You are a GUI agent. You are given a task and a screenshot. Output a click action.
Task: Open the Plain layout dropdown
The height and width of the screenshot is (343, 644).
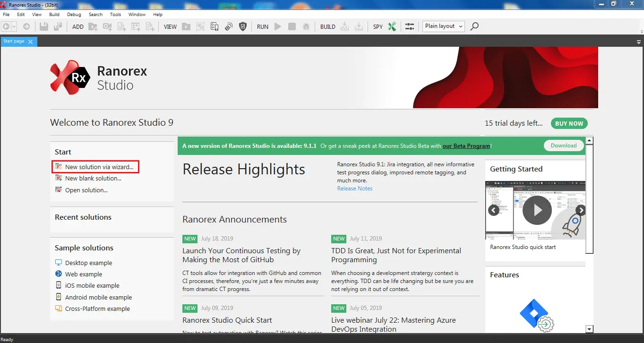coord(443,26)
